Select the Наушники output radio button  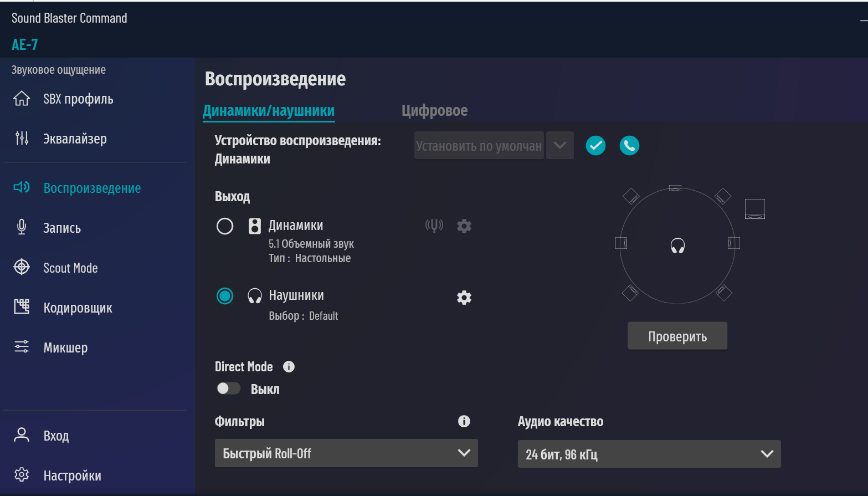pyautogui.click(x=225, y=296)
